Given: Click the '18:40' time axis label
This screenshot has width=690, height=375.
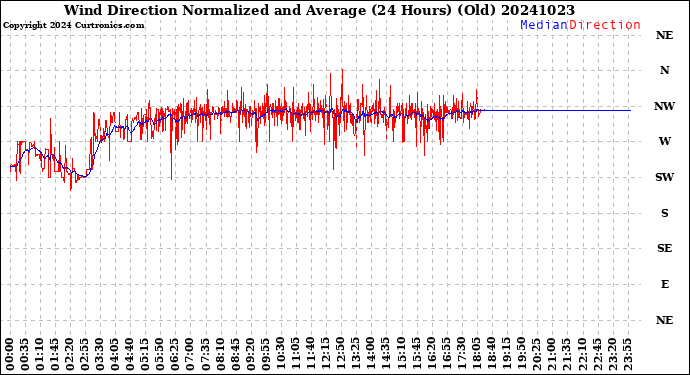Looking at the screenshot, I should coord(492,354).
